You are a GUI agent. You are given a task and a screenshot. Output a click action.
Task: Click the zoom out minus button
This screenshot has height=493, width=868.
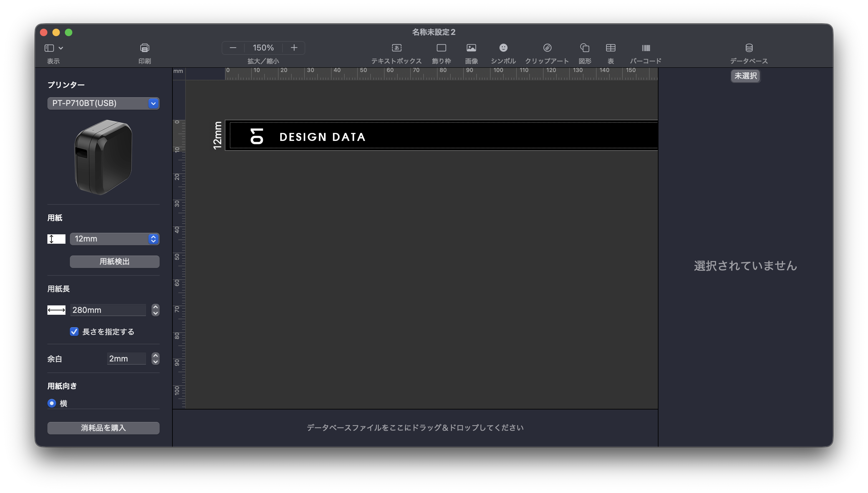click(x=233, y=48)
